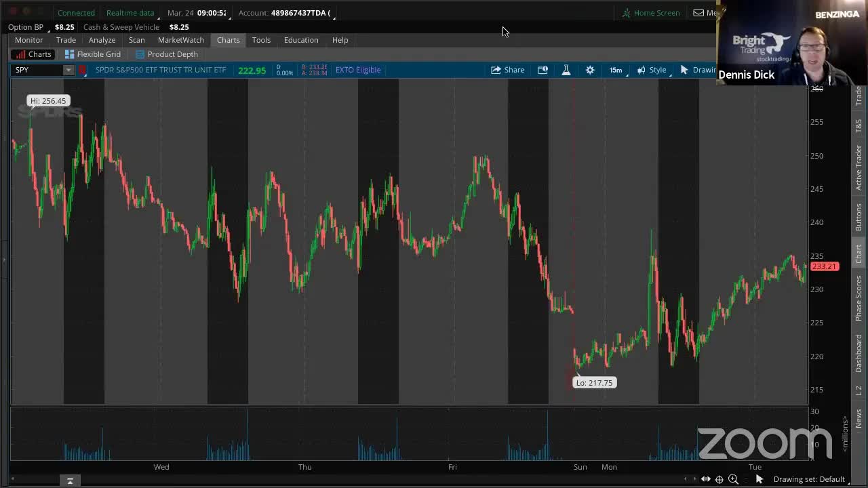Screen dimensions: 868x488
Task: Open Edit Studies flask icon
Action: (566, 70)
